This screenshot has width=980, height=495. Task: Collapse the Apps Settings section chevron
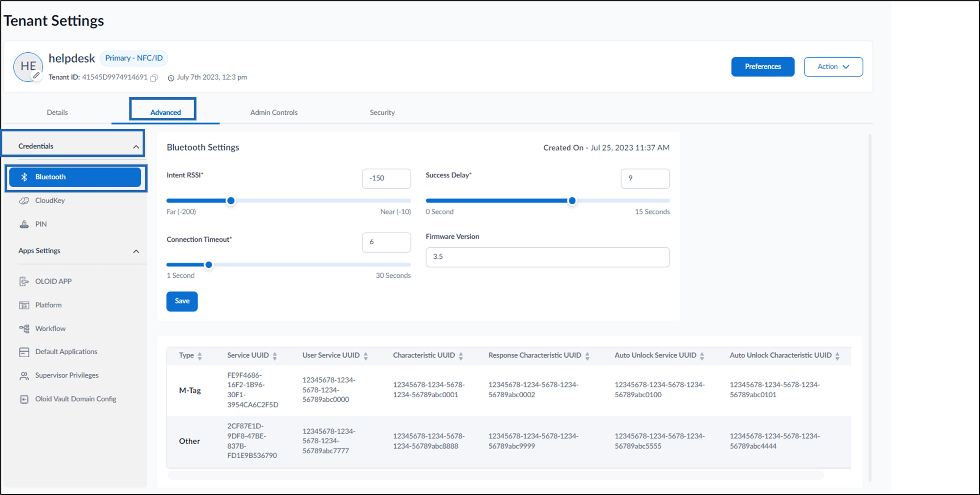[x=136, y=251]
